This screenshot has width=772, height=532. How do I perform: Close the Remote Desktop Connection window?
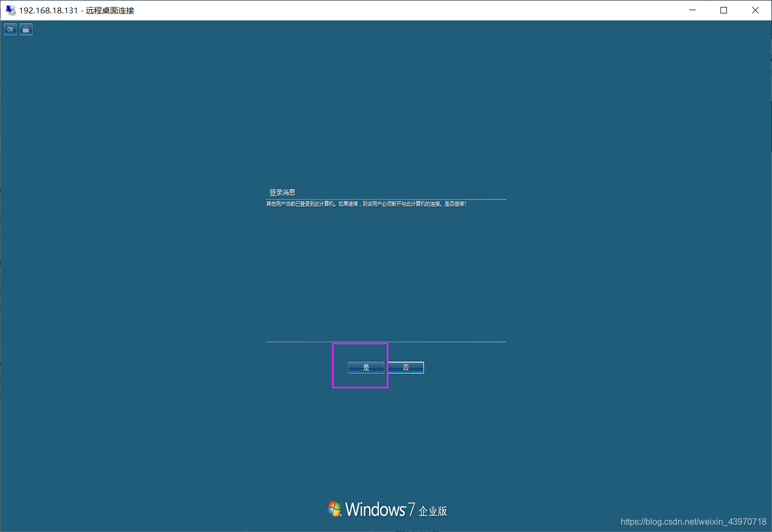[x=755, y=10]
